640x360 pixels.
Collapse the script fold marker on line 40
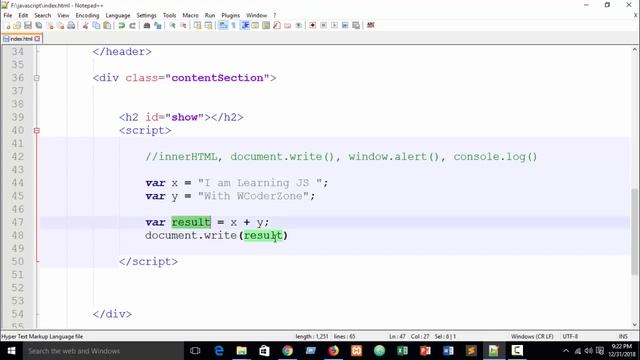tap(37, 131)
